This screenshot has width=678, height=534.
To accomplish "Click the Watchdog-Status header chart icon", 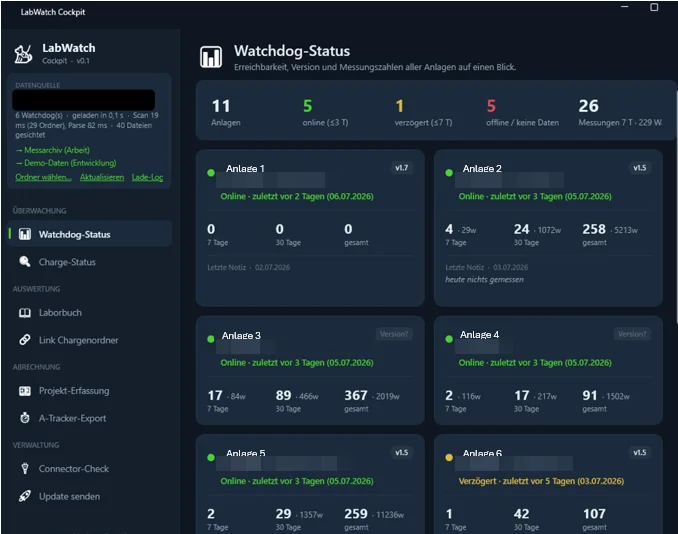I will (211, 57).
